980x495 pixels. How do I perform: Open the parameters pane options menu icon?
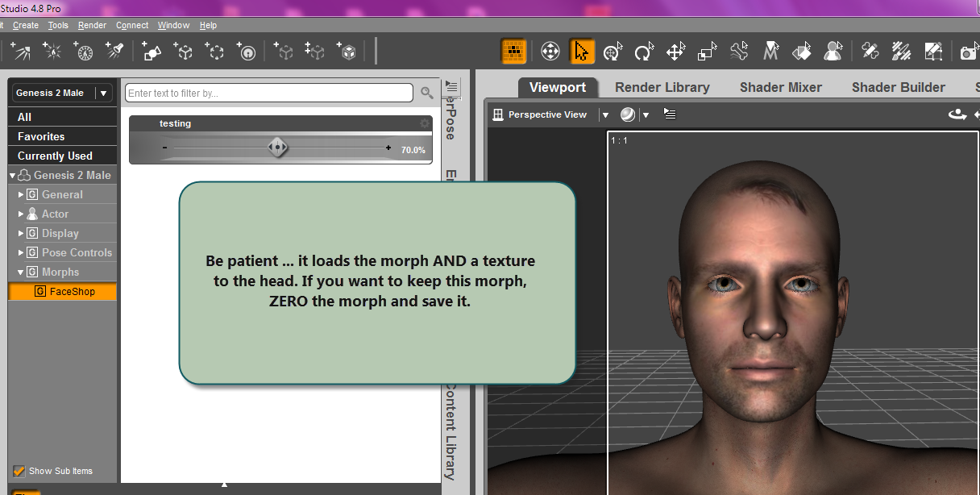[451, 87]
